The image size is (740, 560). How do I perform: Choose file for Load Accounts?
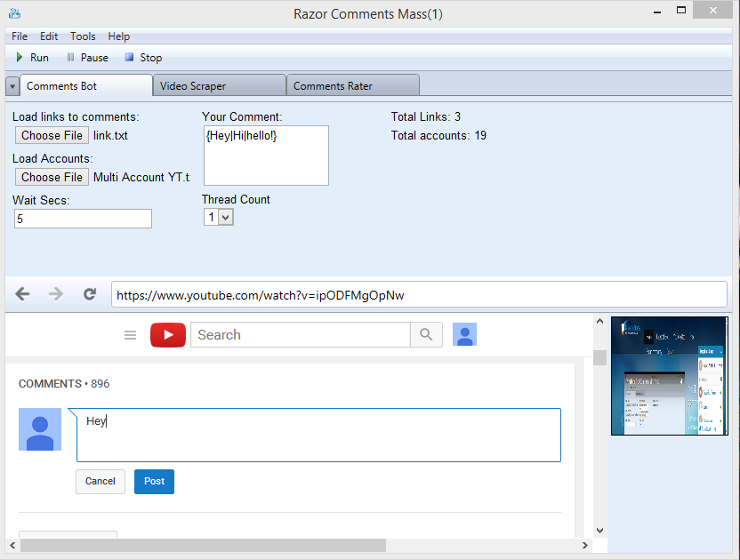coord(52,177)
